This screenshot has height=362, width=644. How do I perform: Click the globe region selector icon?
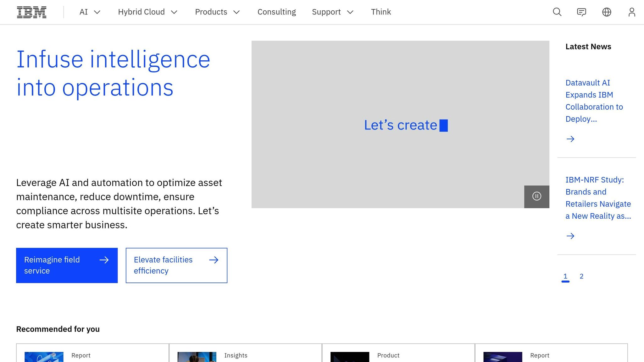tap(607, 12)
